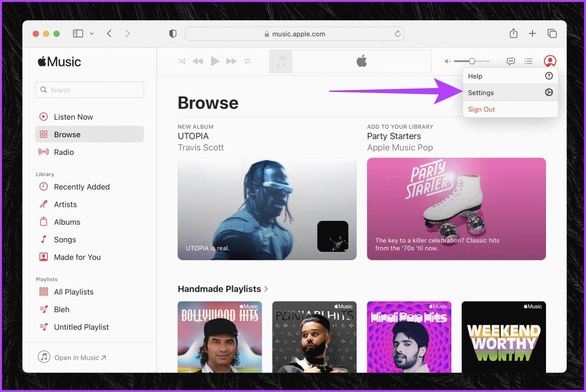Click Sign Out in the account menu
The height and width of the screenshot is (392, 586).
pos(510,109)
